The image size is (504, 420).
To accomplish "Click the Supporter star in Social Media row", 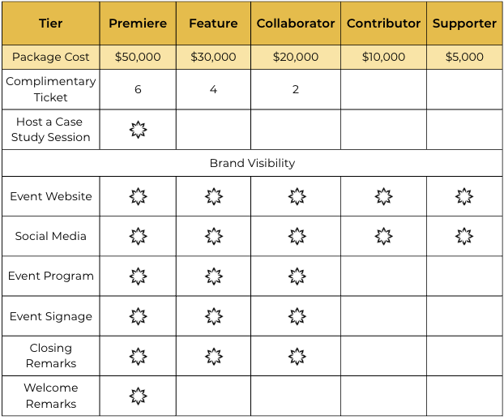I will (464, 236).
